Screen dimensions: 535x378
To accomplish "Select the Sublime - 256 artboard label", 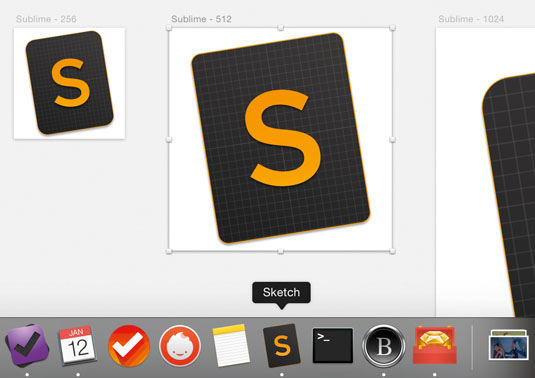I will (x=46, y=19).
